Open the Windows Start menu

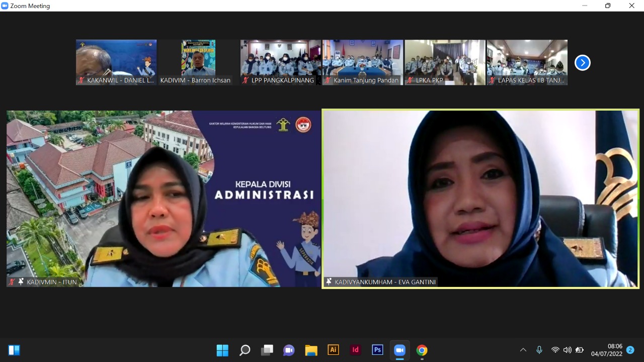point(222,350)
